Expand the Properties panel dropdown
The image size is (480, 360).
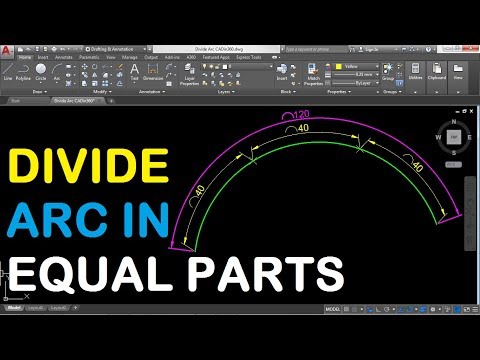pyautogui.click(x=339, y=92)
